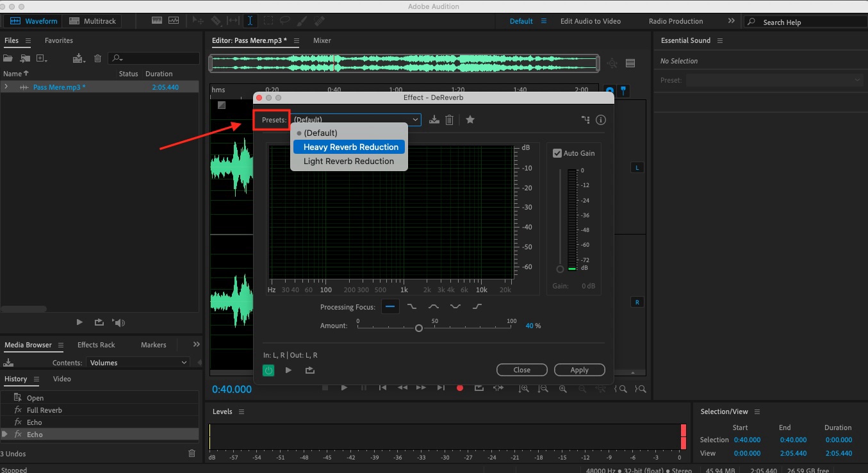Toggle DeReverb effect power state button
This screenshot has height=473, width=868.
[268, 370]
